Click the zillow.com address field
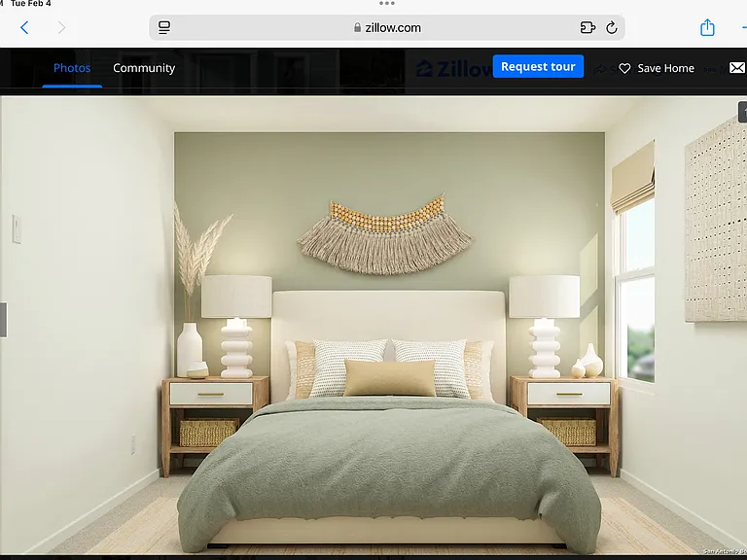Image resolution: width=747 pixels, height=560 pixels. [387, 27]
